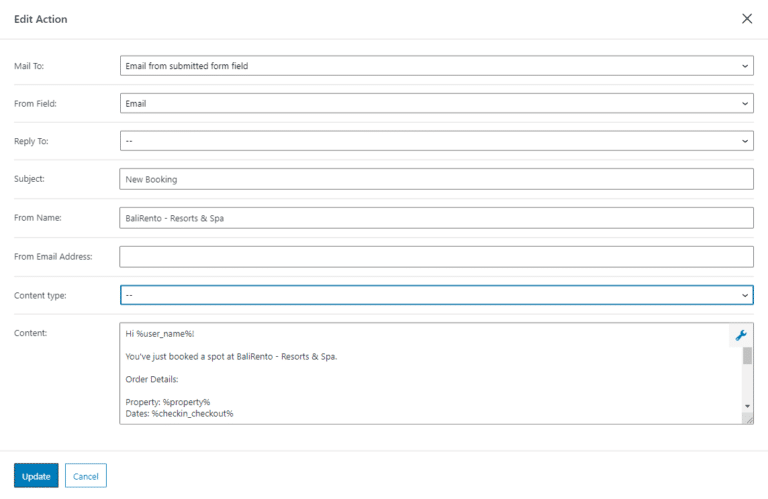Click the From Field chevron arrow
Screen dimensions: 768x499
pos(745,103)
